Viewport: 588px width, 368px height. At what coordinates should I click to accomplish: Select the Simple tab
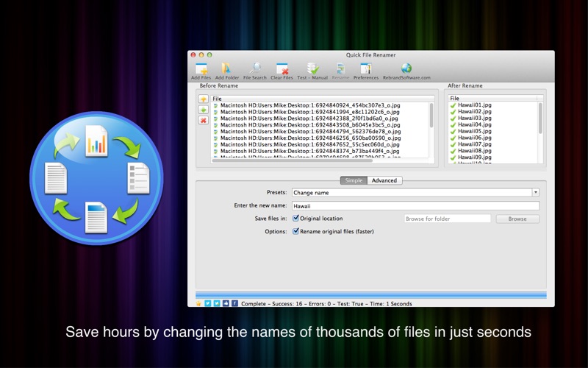[x=354, y=180]
